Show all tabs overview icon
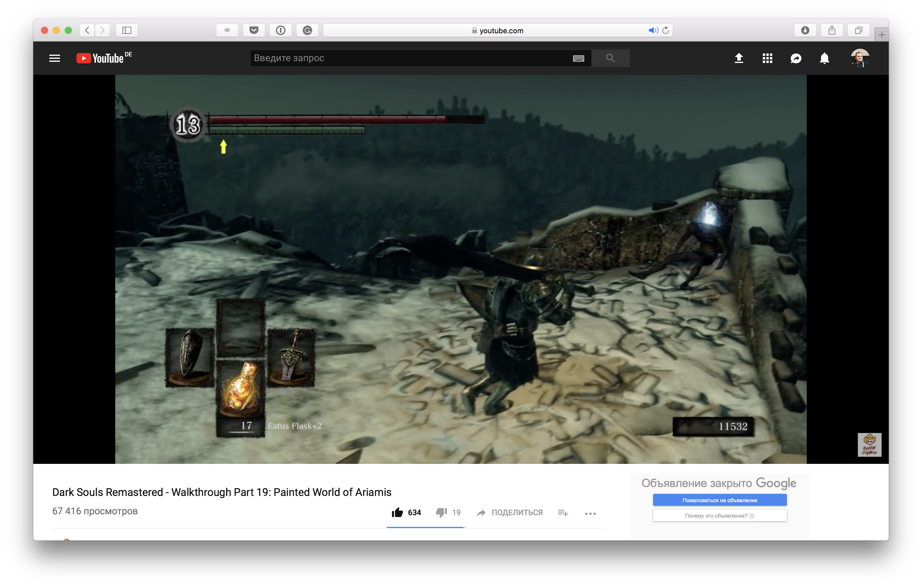Screen dimensions: 922x588 click(858, 30)
